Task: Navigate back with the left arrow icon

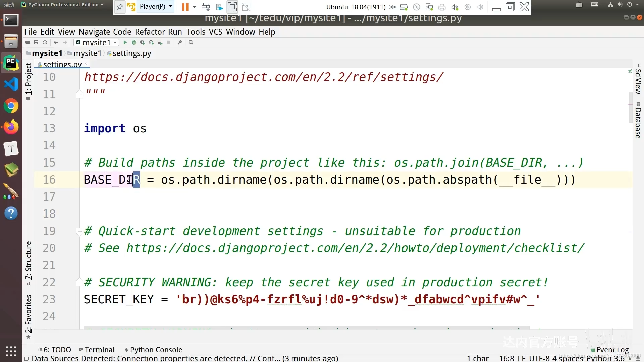Action: point(56,43)
